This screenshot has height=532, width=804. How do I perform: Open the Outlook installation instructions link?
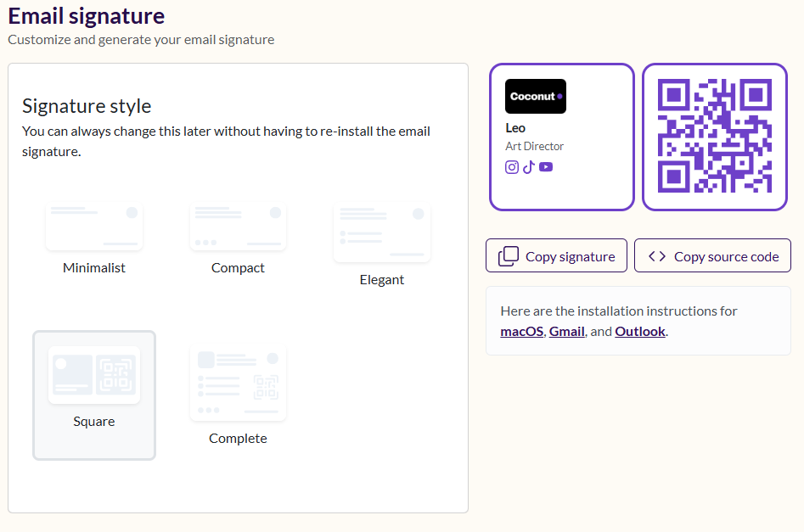coord(640,332)
